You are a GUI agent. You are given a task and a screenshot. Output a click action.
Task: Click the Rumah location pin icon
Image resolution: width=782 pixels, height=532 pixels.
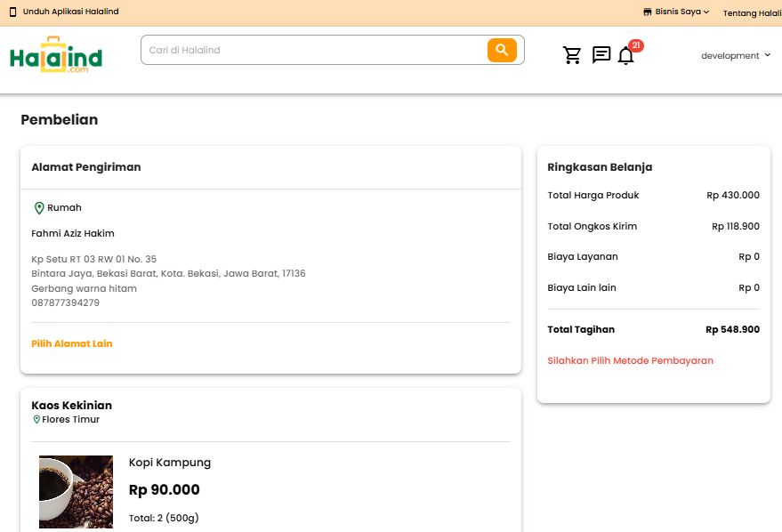pos(38,208)
